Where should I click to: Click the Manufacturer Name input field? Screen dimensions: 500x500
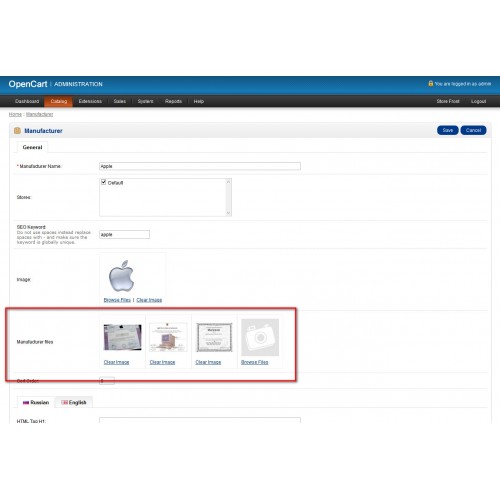tap(200, 166)
